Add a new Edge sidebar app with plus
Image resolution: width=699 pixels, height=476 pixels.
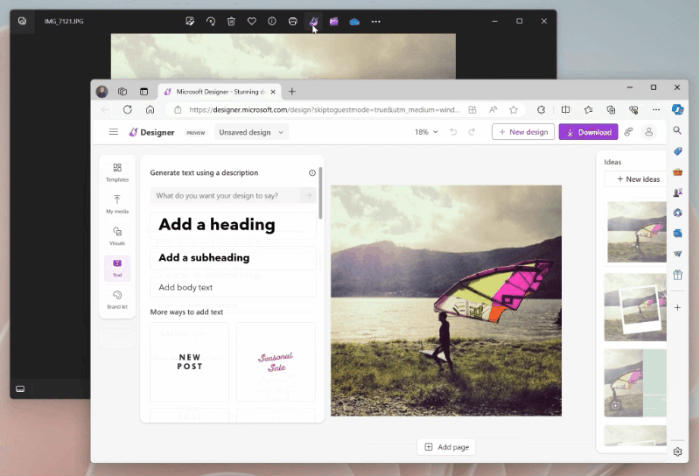coord(678,308)
